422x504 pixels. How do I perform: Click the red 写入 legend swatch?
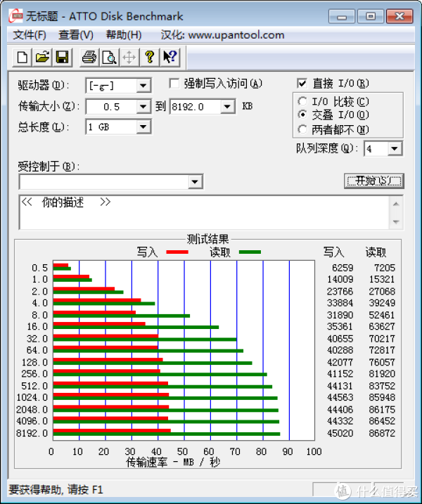(177, 252)
